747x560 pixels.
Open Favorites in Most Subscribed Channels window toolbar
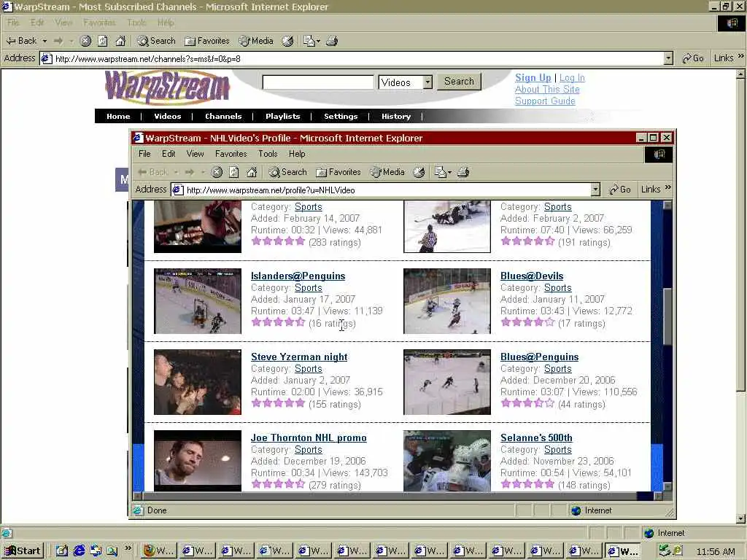click(207, 41)
